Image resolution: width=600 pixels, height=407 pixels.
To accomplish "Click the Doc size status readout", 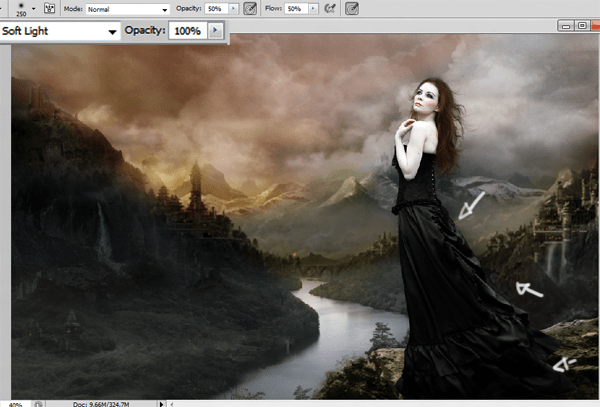I will (x=101, y=404).
